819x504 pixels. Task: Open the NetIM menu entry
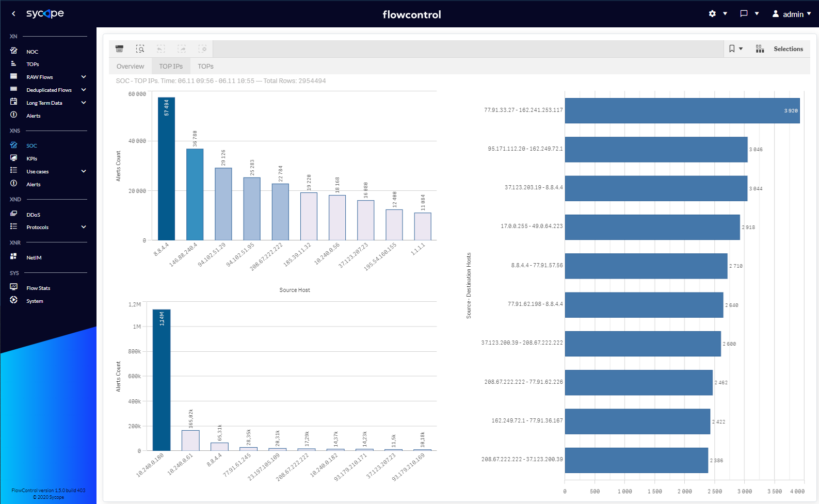[34, 257]
